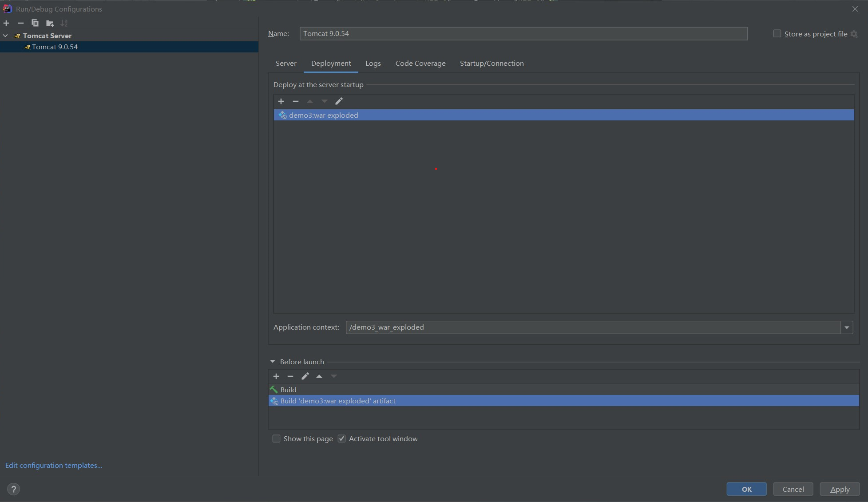The height and width of the screenshot is (502, 868).
Task: Remove the selected Before launch task
Action: (290, 376)
